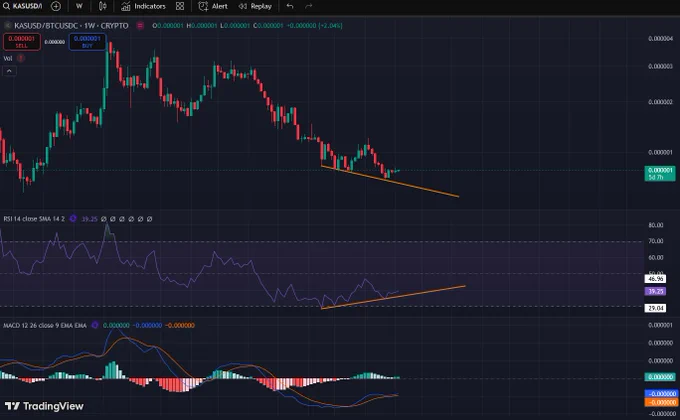Click the +2.04% change value in the header
The image size is (680, 420).
pos(330,26)
